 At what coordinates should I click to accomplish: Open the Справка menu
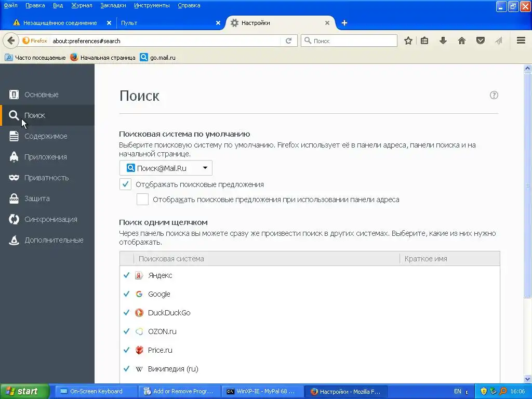coord(189,5)
